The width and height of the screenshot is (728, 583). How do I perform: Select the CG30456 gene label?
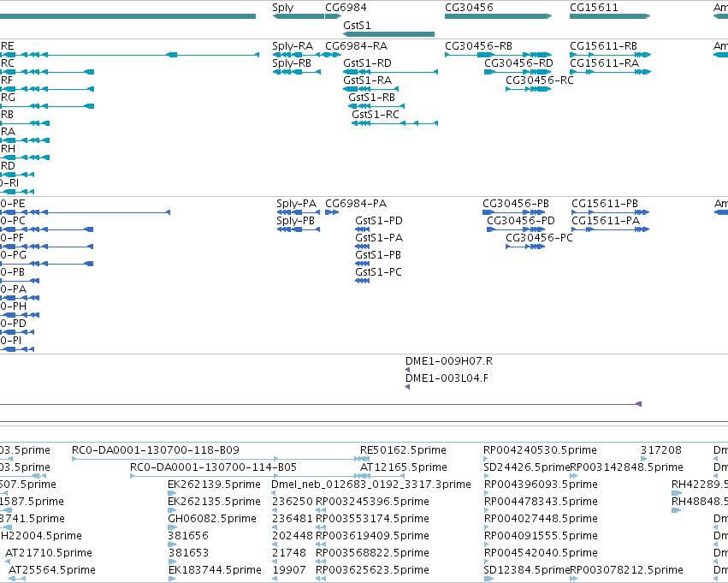[469, 8]
